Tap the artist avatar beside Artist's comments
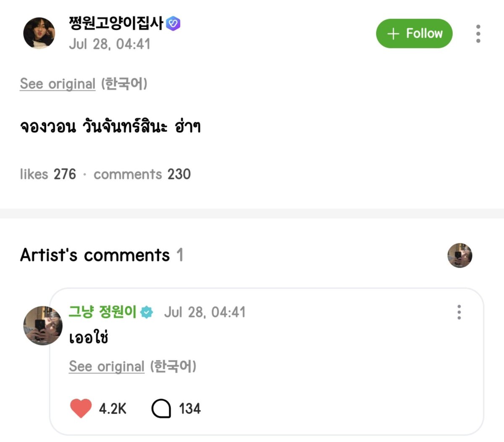The width and height of the screenshot is (504, 442). 460,255
